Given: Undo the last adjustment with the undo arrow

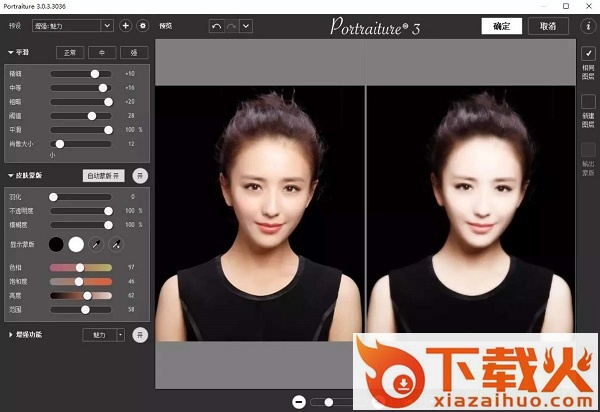Looking at the screenshot, I should click(x=217, y=26).
